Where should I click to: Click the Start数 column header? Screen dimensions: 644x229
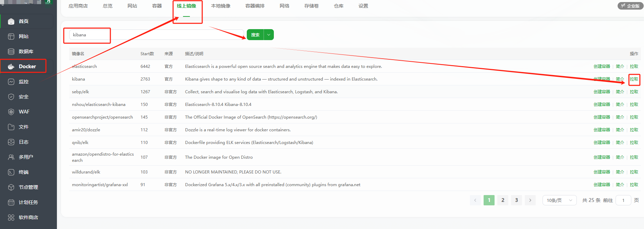(147, 54)
